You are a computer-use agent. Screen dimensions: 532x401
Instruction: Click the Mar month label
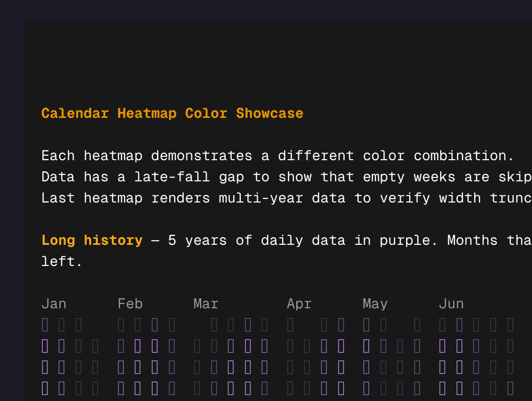pos(206,303)
